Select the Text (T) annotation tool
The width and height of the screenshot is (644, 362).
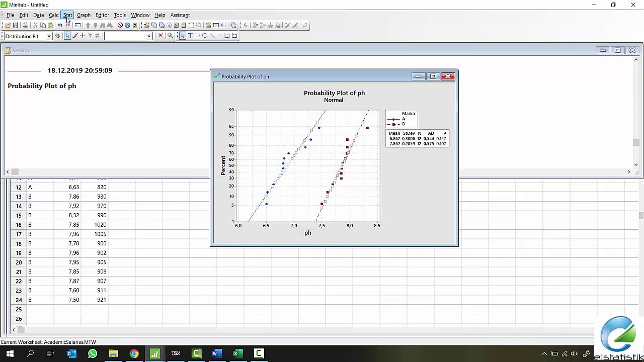coord(190,36)
